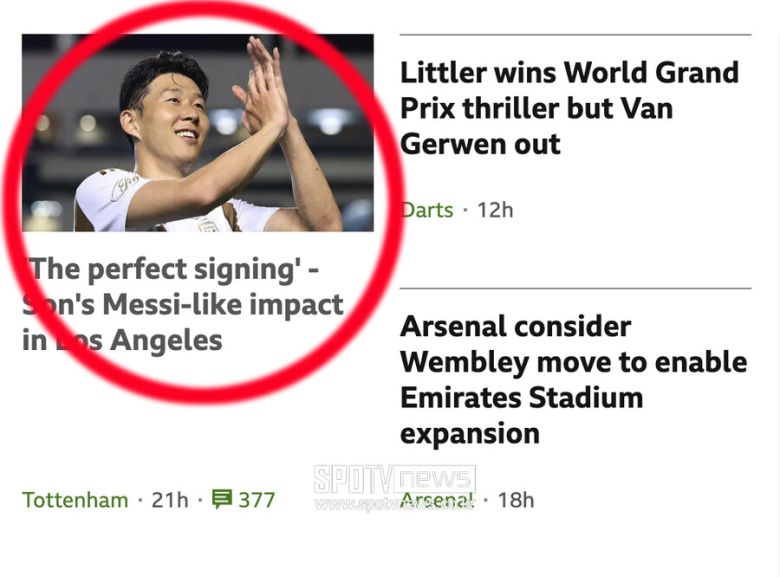
Task: Open the Tottenham topic tag
Action: click(x=75, y=499)
